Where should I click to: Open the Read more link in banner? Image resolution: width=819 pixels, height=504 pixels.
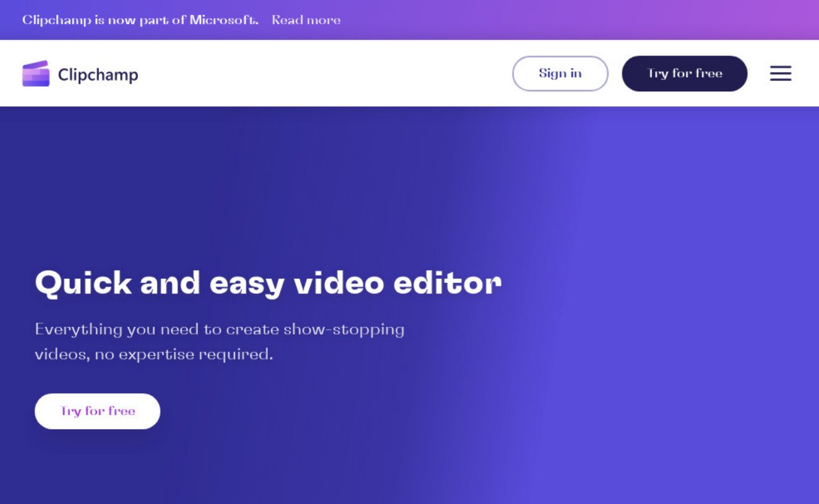click(306, 20)
